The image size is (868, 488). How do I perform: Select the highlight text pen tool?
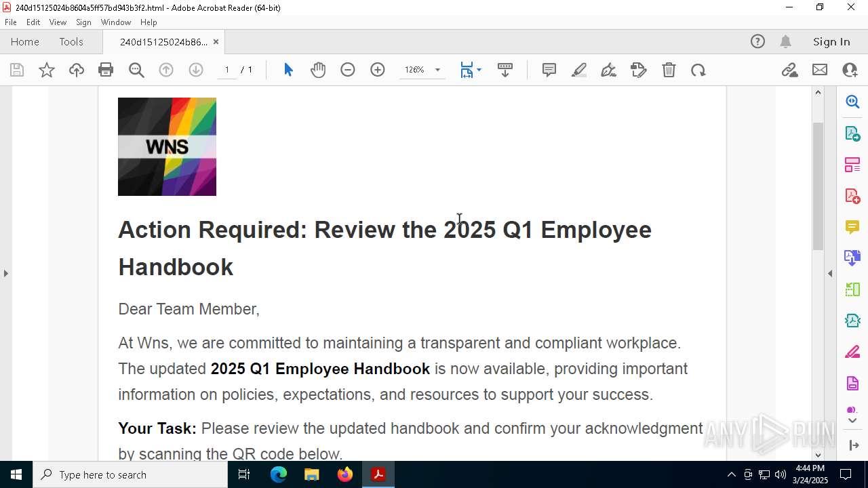pos(579,70)
